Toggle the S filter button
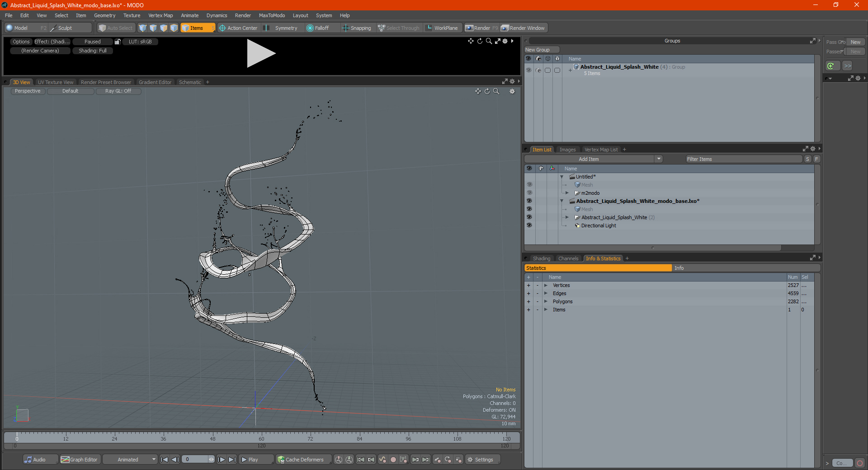This screenshot has width=868, height=470. (x=807, y=159)
